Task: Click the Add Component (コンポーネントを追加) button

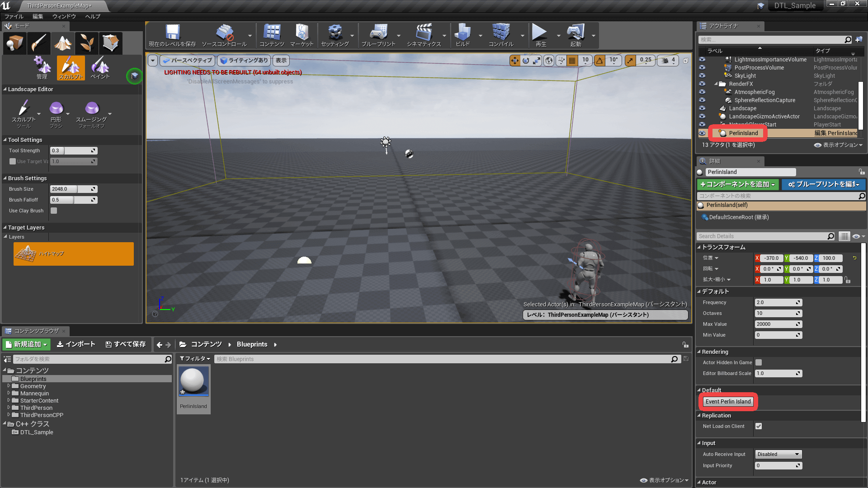Action: 737,184
